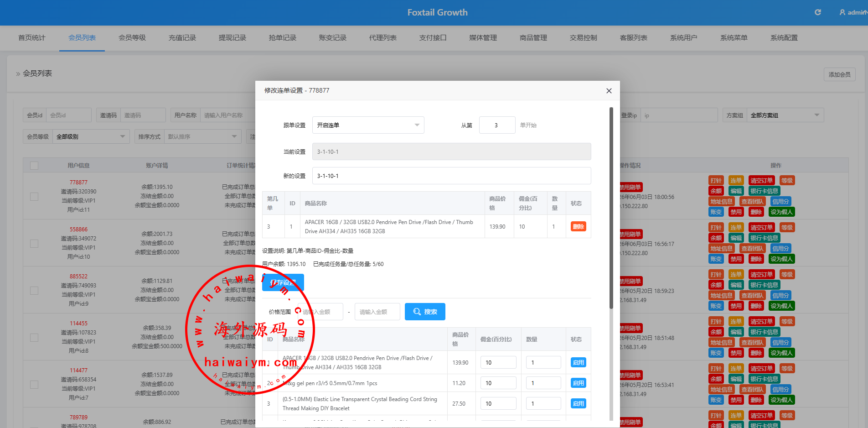Click 信用分 for user 778877
The height and width of the screenshot is (428, 868).
pos(780,202)
